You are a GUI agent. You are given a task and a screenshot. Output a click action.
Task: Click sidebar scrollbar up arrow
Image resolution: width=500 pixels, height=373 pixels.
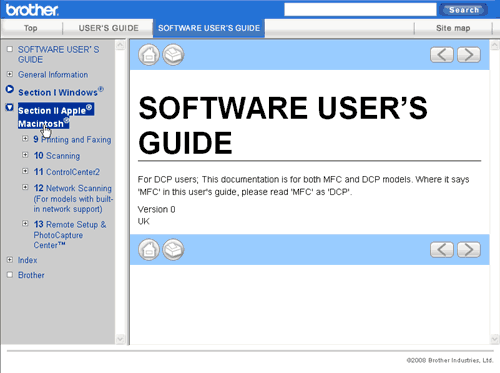click(120, 45)
